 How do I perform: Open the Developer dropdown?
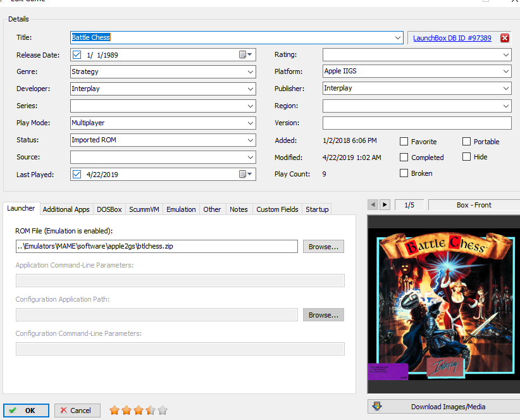(251, 89)
